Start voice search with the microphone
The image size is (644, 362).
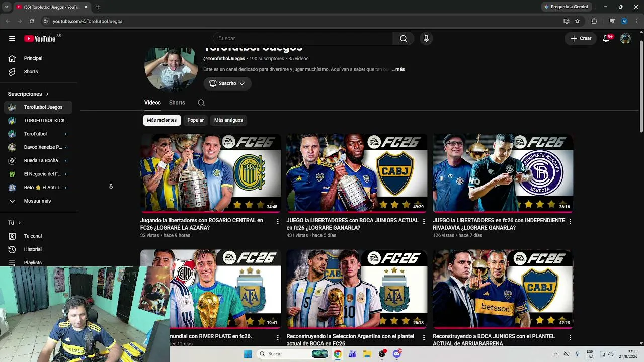click(x=426, y=39)
